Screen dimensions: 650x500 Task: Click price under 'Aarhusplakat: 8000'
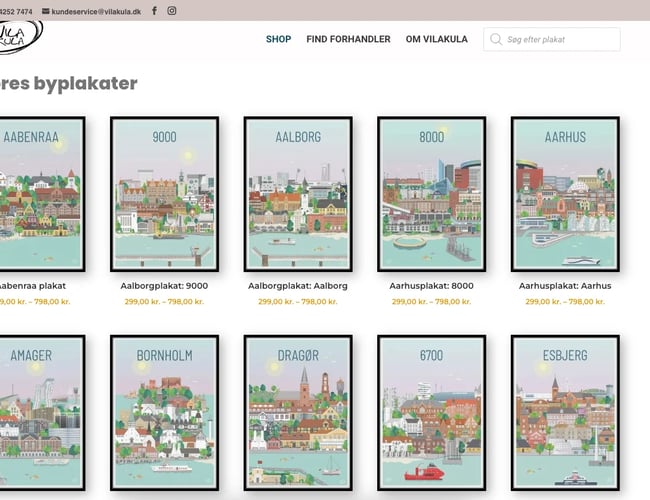click(431, 301)
